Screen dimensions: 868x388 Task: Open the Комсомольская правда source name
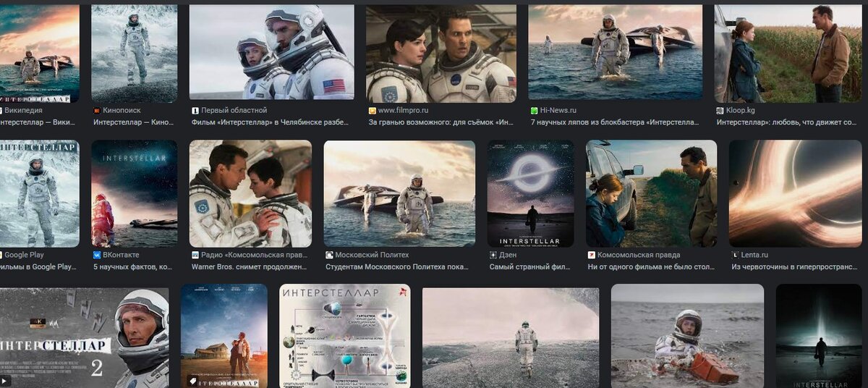tap(639, 256)
